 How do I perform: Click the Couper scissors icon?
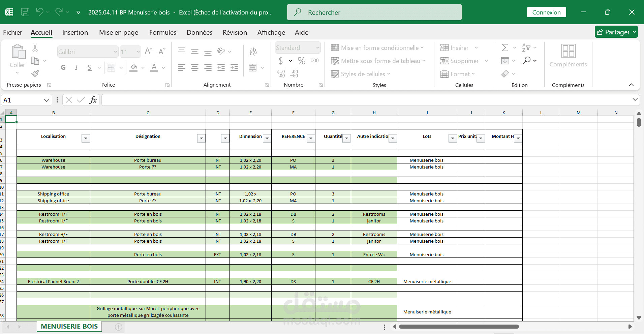pyautogui.click(x=35, y=48)
